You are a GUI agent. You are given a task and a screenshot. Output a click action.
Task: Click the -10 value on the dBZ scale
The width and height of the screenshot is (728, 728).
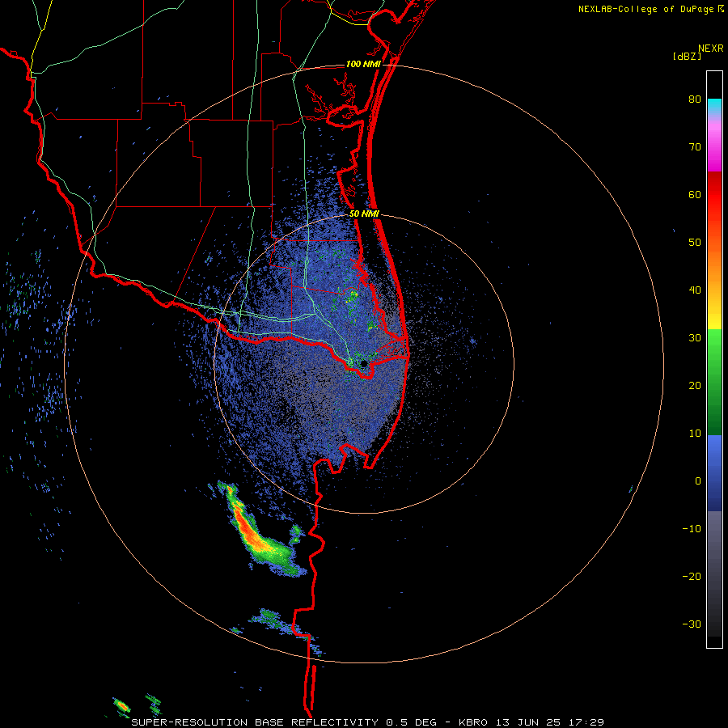point(692,529)
